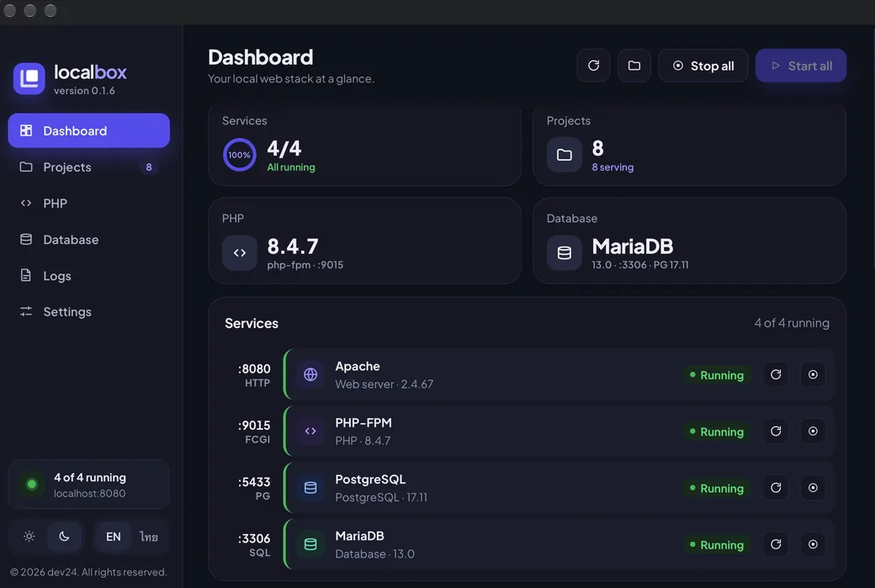Click the refresh icon in the dashboard header
The width and height of the screenshot is (875, 588).
pyautogui.click(x=593, y=66)
